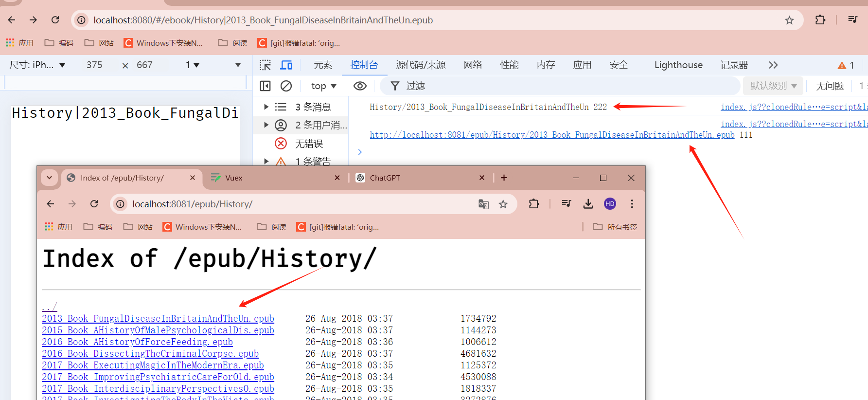This screenshot has height=400, width=868.
Task: Open extensions puzzle icon in main browser
Action: coord(820,20)
